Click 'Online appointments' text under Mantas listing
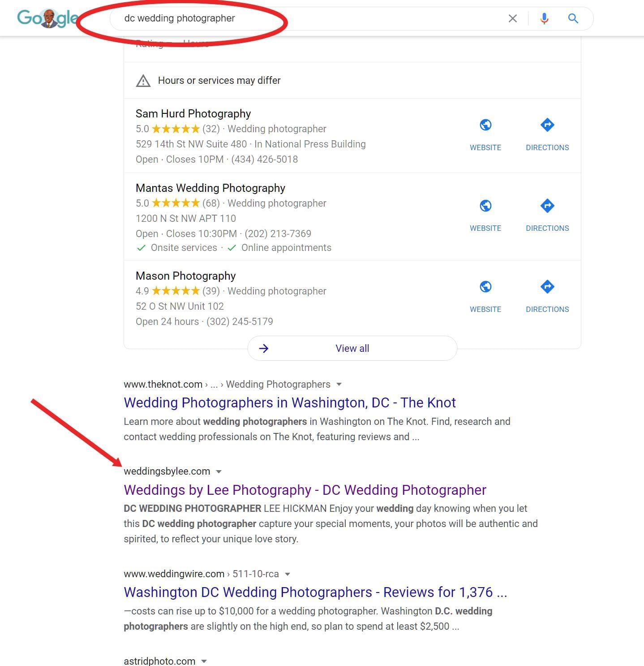Screen dimensions: 644x666 coord(286,248)
